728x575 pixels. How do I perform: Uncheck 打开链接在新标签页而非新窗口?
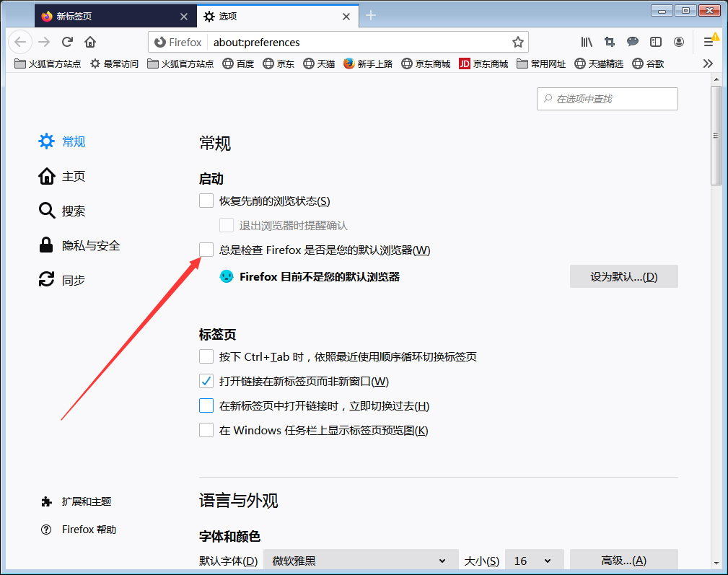tap(206, 380)
